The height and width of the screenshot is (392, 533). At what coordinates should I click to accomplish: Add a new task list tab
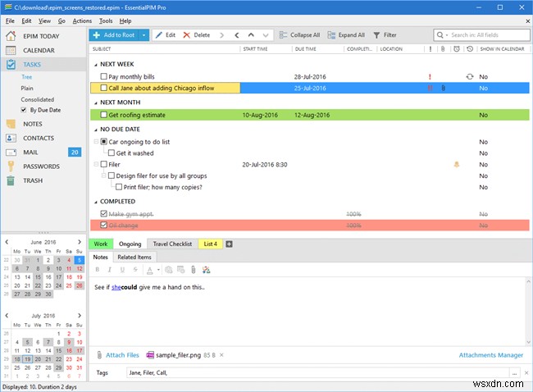tap(229, 244)
